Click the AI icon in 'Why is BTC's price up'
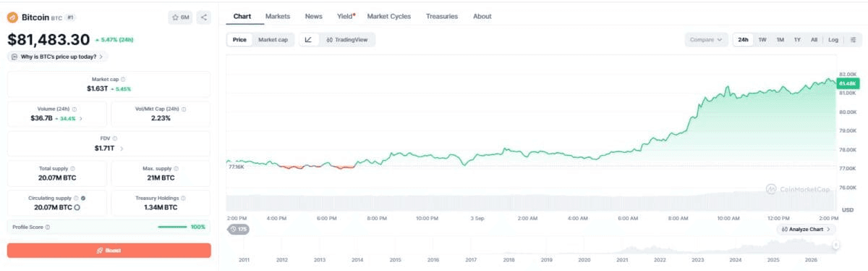Screen dimensions: 868x271 (14, 57)
